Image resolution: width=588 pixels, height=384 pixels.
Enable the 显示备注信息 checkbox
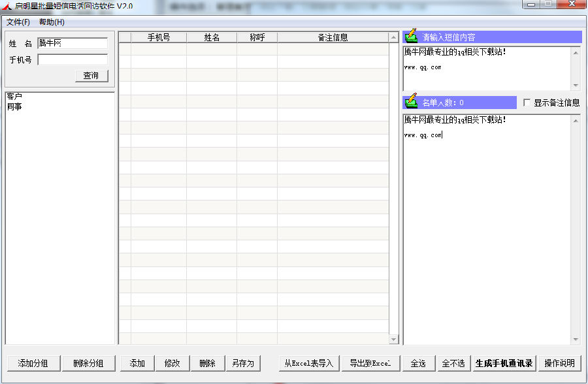pyautogui.click(x=527, y=103)
